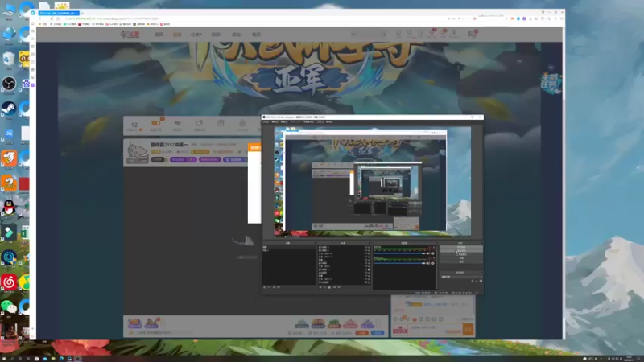
Task: Add a scene with OBS plus button
Action: (265, 287)
